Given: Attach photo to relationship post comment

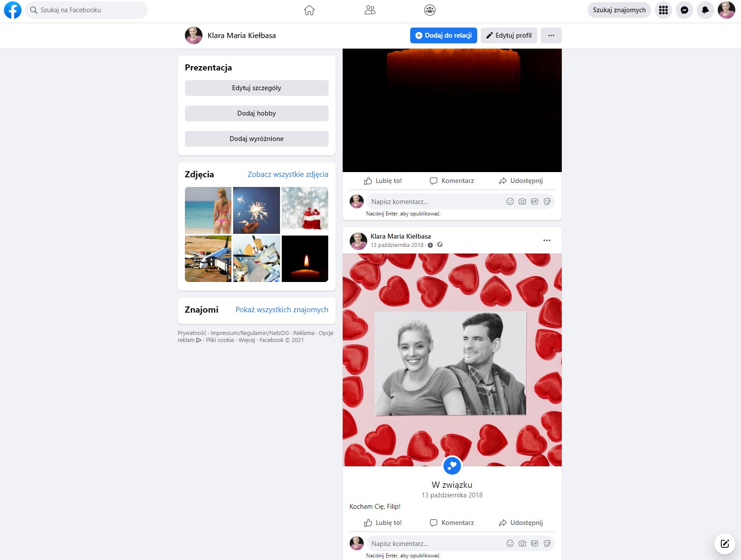Looking at the screenshot, I should point(522,543).
